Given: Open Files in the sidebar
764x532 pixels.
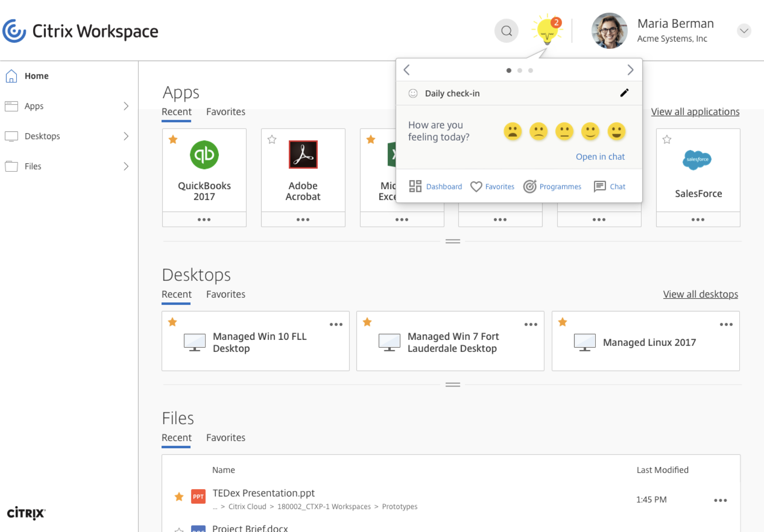Looking at the screenshot, I should [x=33, y=166].
